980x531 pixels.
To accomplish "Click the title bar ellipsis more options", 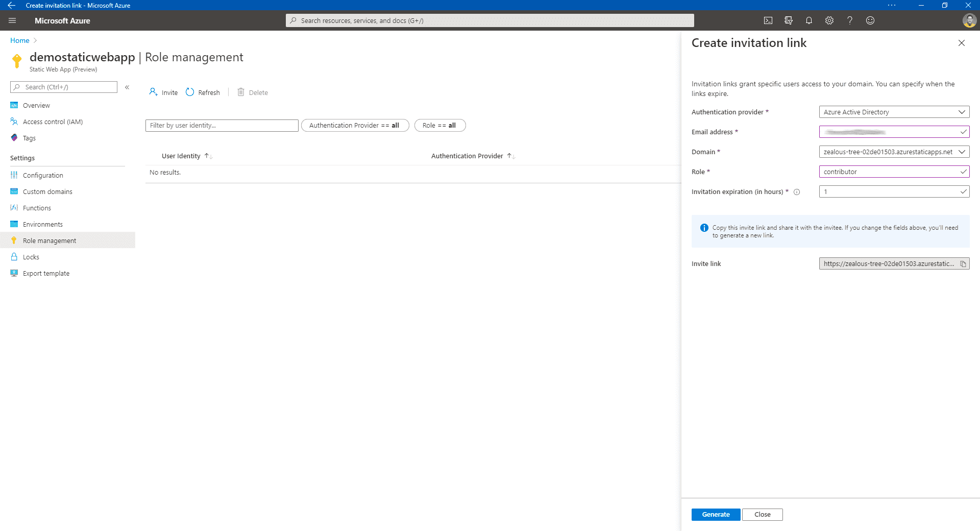I will (x=892, y=5).
